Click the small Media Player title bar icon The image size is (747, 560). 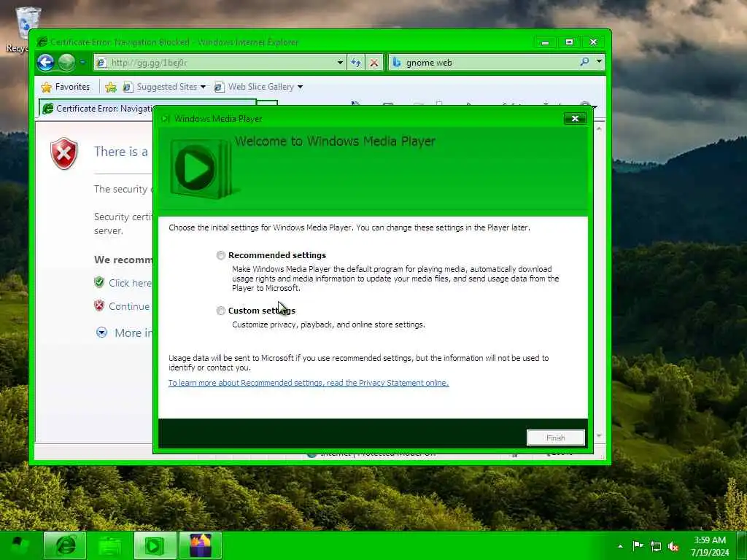(166, 119)
